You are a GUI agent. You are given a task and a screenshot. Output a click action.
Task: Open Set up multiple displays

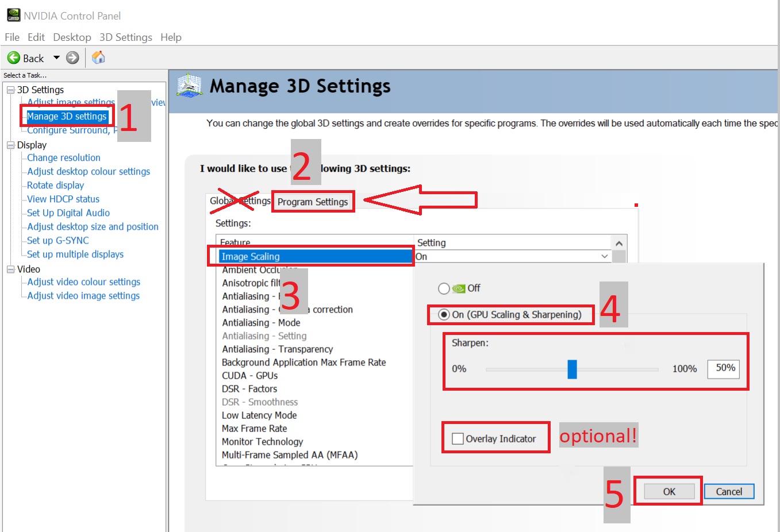tap(75, 255)
